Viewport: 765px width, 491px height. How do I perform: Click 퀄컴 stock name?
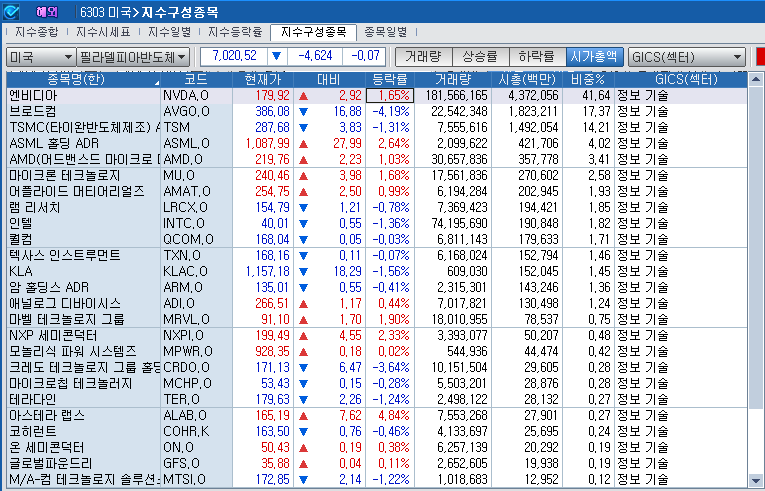point(20,240)
